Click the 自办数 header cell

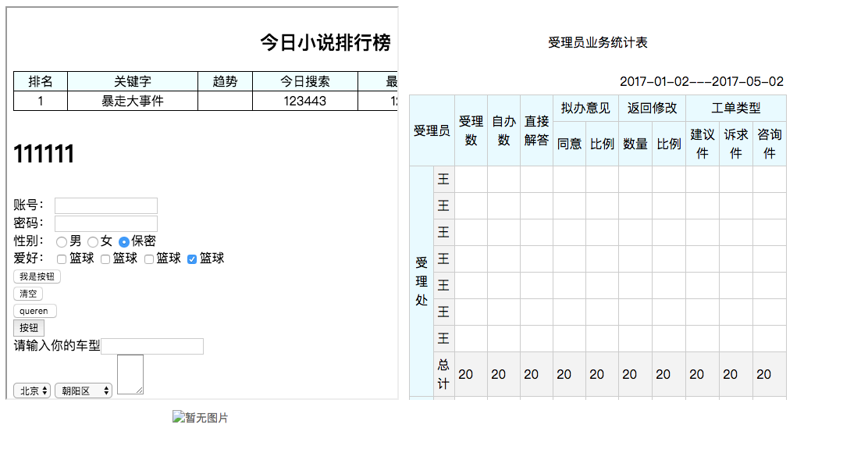coord(503,130)
